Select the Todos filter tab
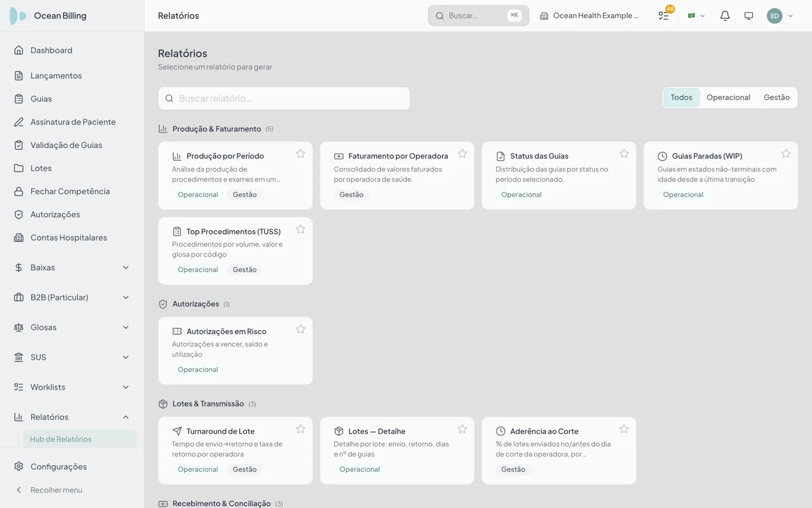Screen dimensions: 812x508 (x=681, y=98)
